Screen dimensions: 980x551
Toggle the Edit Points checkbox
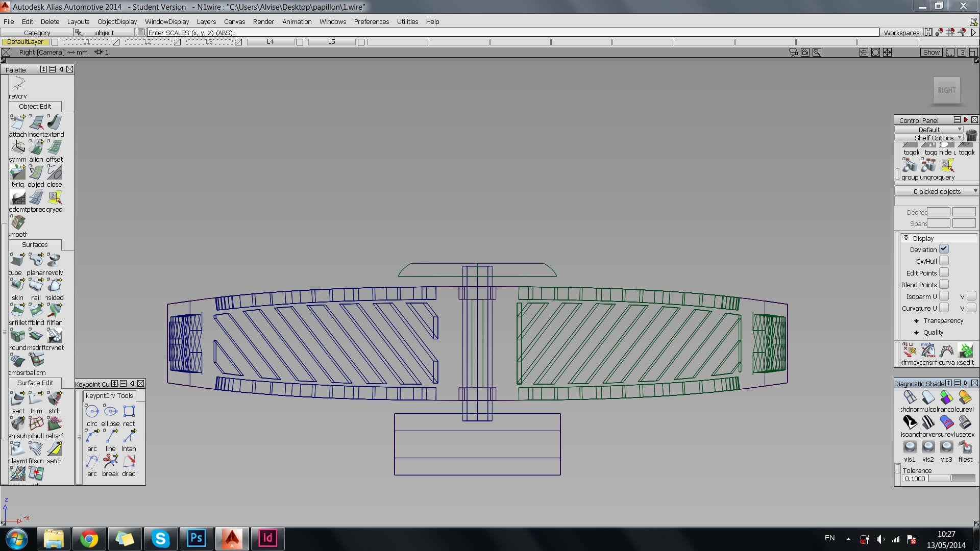(x=944, y=273)
